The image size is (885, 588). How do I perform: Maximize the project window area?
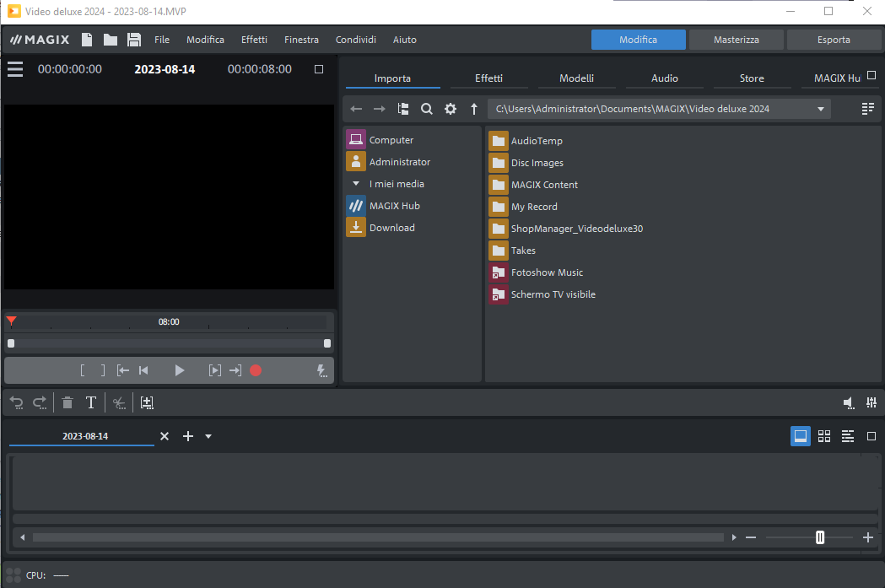(x=872, y=436)
